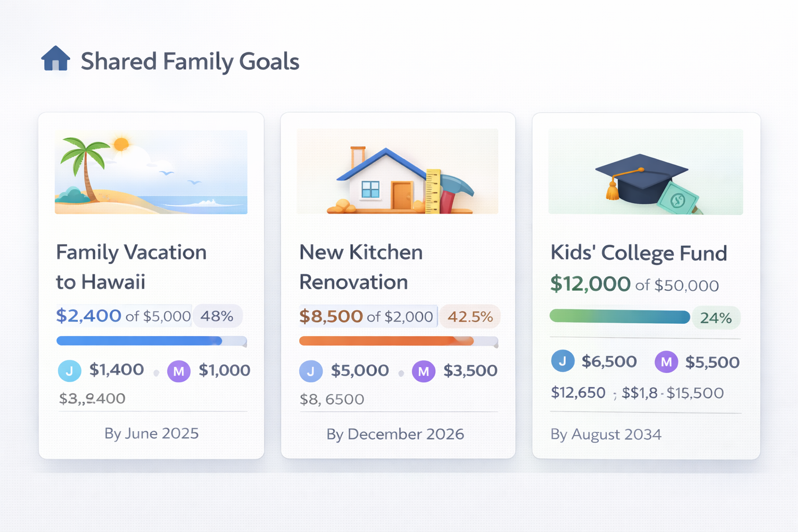Click the M contributor badge on Kitchen Renovation card
This screenshot has height=532, width=798.
[x=424, y=371]
